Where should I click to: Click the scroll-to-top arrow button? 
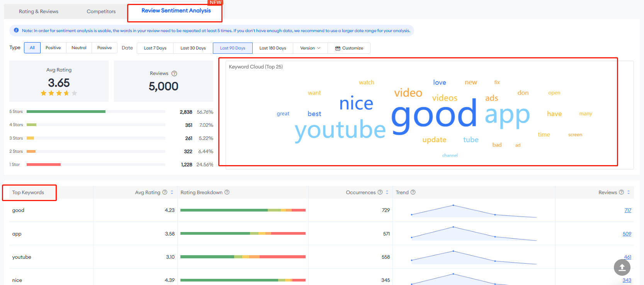pyautogui.click(x=622, y=267)
